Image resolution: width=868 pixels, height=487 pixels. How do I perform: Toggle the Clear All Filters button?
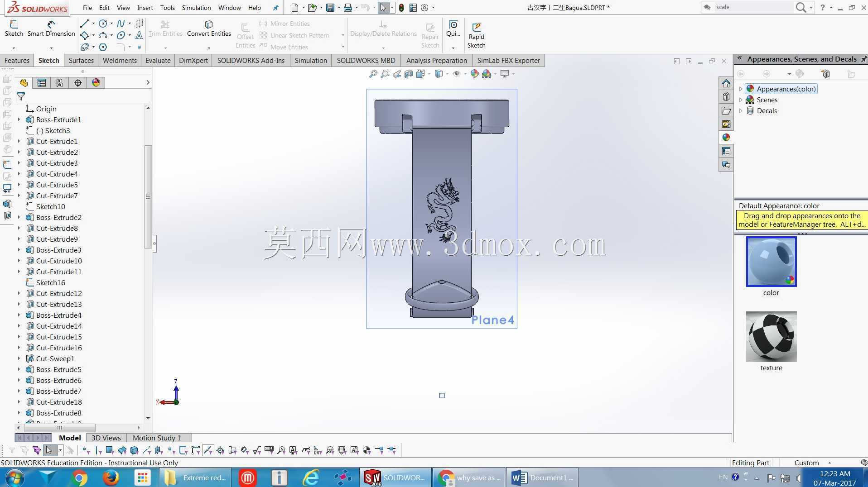point(24,450)
